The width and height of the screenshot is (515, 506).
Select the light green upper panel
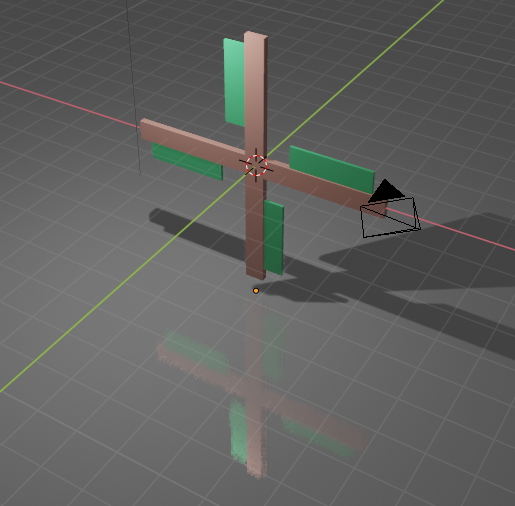coord(235,83)
